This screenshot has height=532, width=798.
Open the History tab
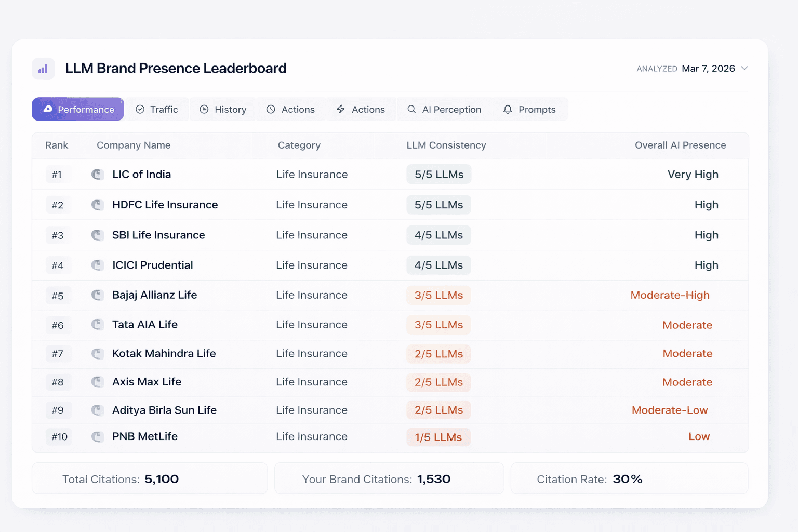tap(223, 109)
